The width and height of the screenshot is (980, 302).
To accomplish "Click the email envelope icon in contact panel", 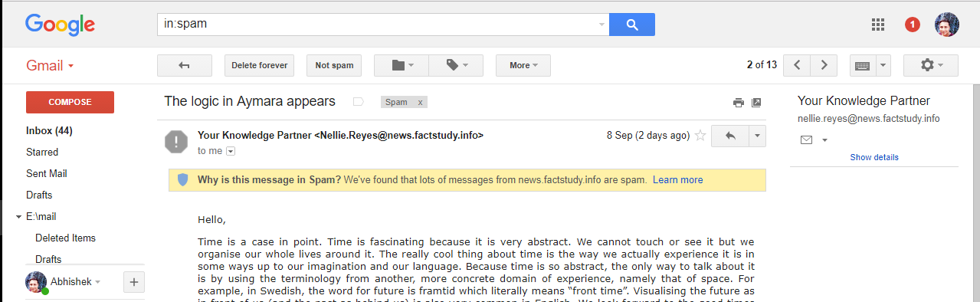I will click(x=806, y=140).
